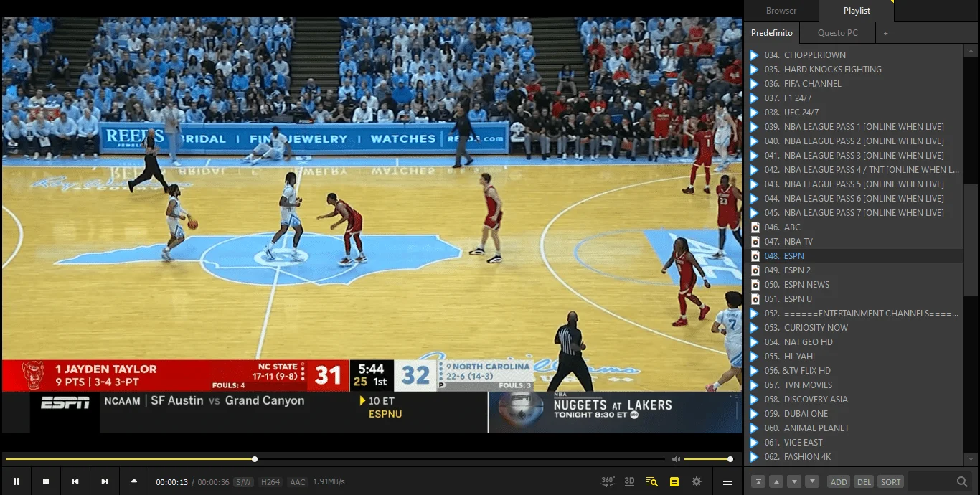
Task: Click the AAC audio codec label
Action: pyautogui.click(x=298, y=482)
